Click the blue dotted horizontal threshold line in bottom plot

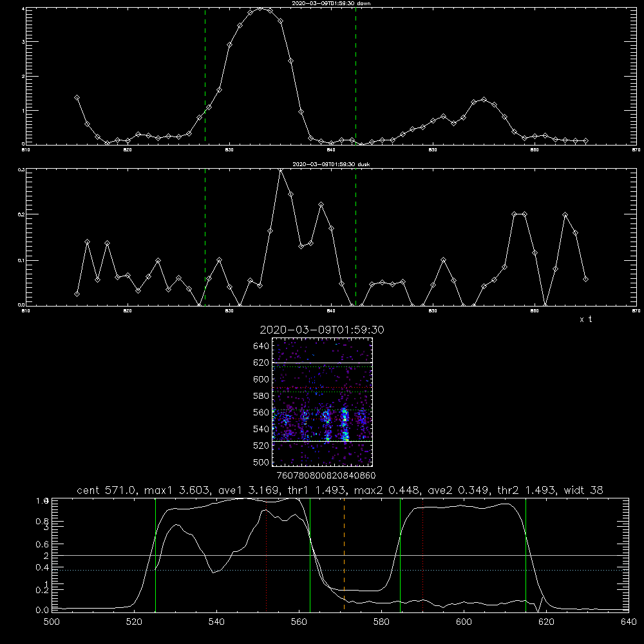[x=340, y=570]
